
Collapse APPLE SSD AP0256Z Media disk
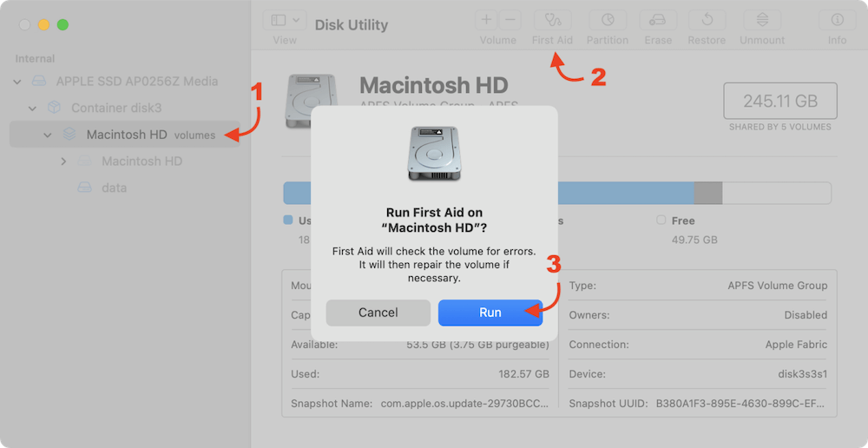click(17, 82)
